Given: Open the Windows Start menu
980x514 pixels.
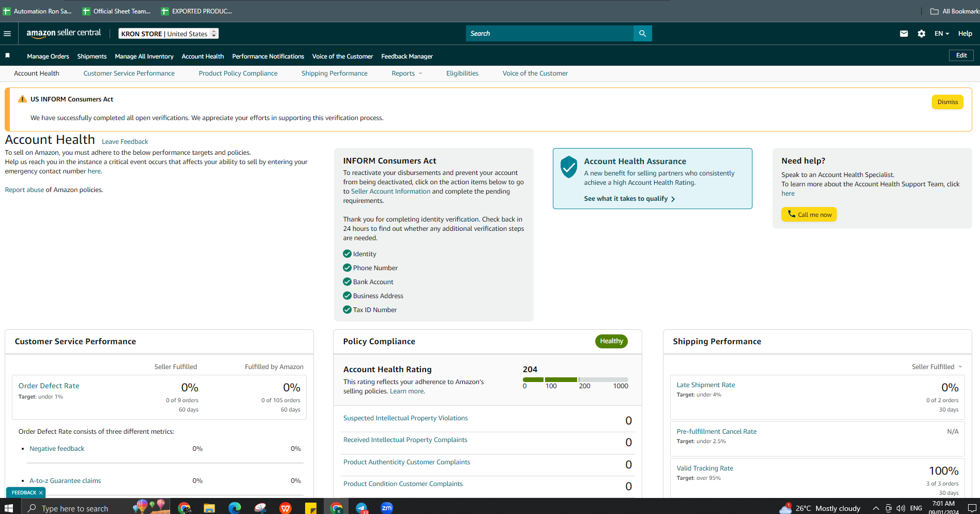Looking at the screenshot, I should coord(9,508).
